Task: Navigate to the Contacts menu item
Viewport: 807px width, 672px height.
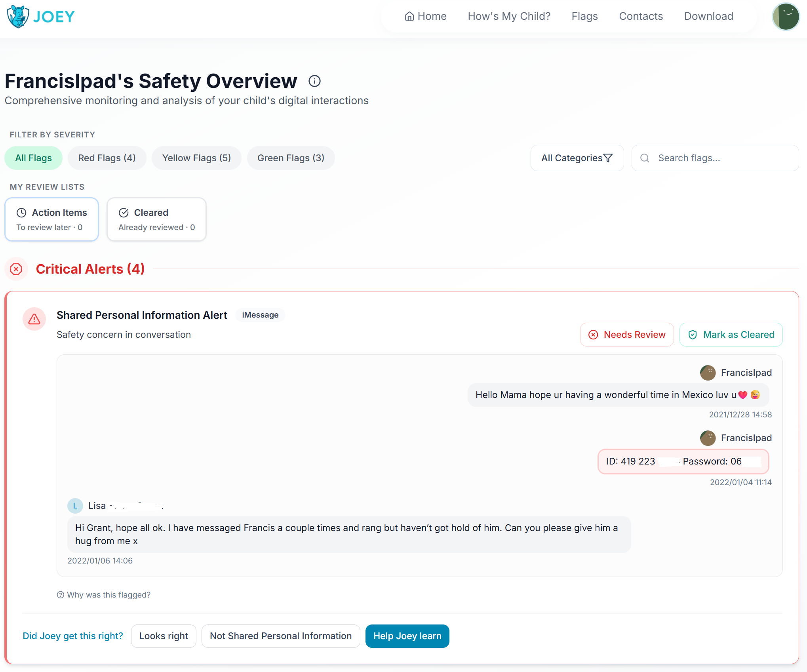Action: [x=641, y=16]
